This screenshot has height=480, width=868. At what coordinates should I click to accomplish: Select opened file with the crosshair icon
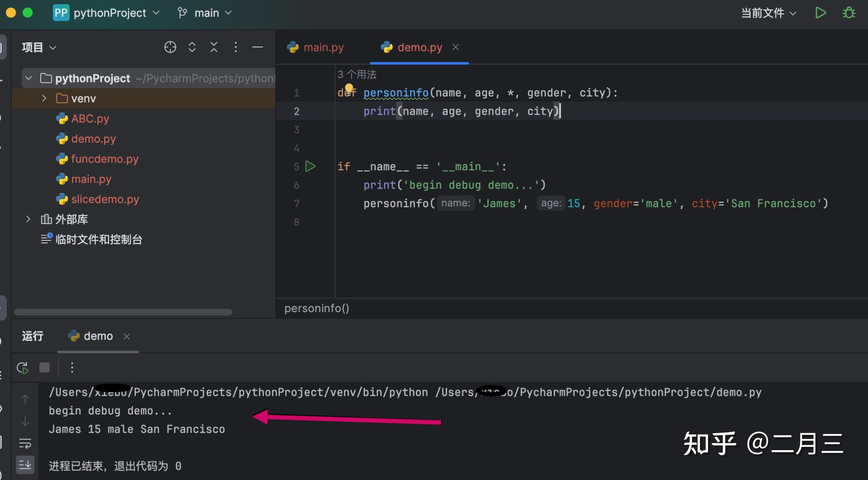point(170,47)
